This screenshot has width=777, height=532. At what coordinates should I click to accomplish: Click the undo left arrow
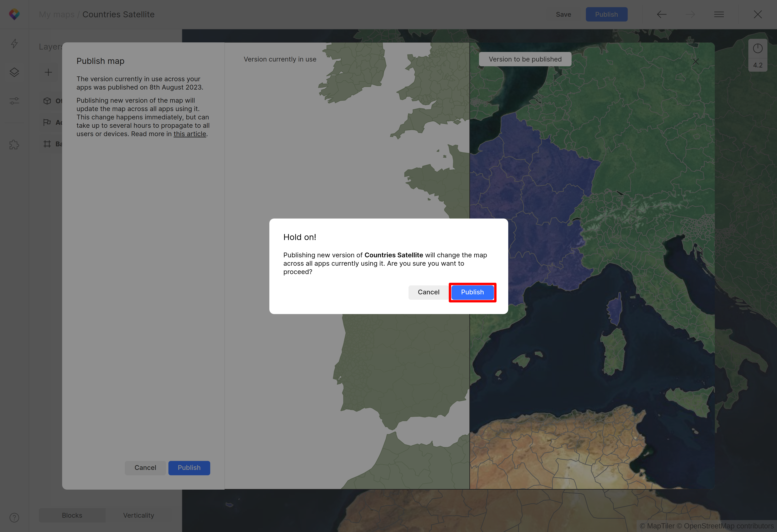point(661,14)
